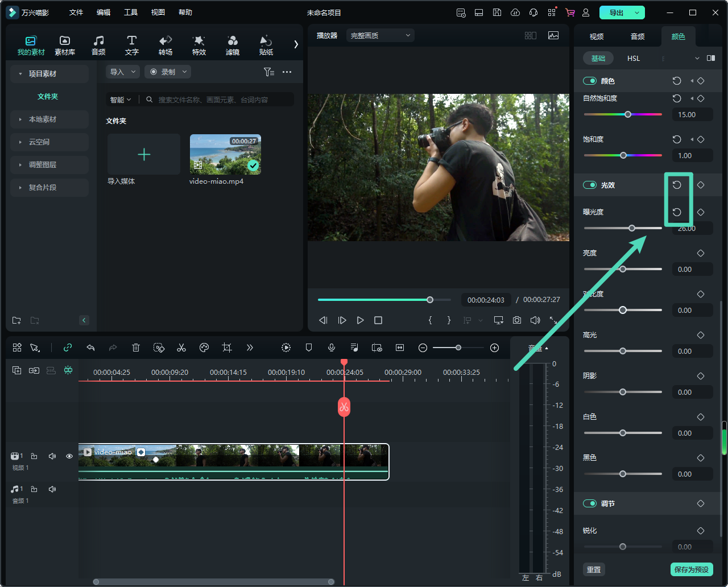Switch to the HSL color tab
728x587 pixels.
(634, 58)
